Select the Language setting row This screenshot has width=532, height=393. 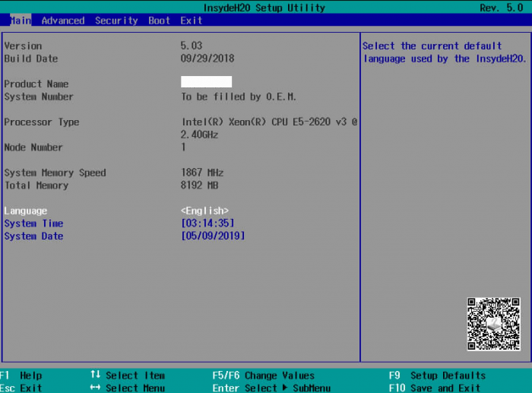pos(26,211)
